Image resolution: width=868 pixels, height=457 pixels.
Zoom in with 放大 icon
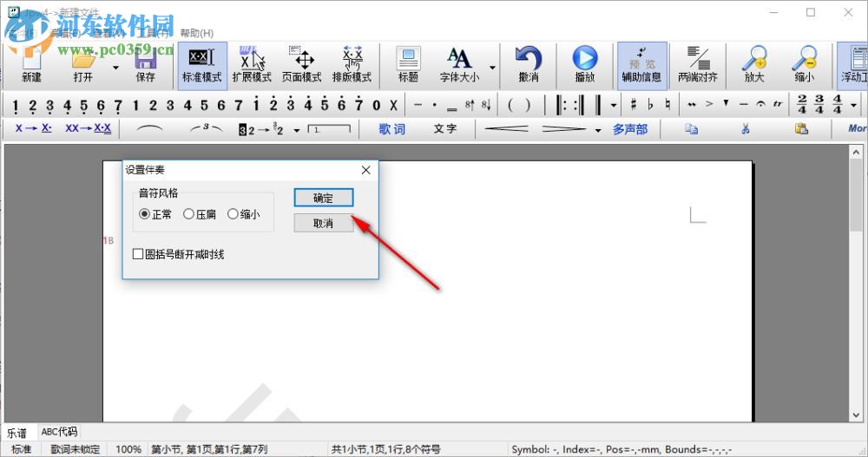pyautogui.click(x=754, y=65)
